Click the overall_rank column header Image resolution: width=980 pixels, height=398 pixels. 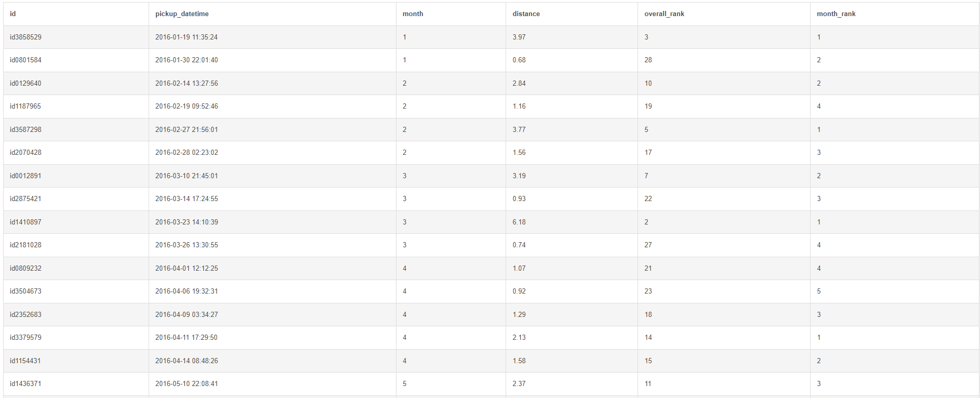(664, 14)
